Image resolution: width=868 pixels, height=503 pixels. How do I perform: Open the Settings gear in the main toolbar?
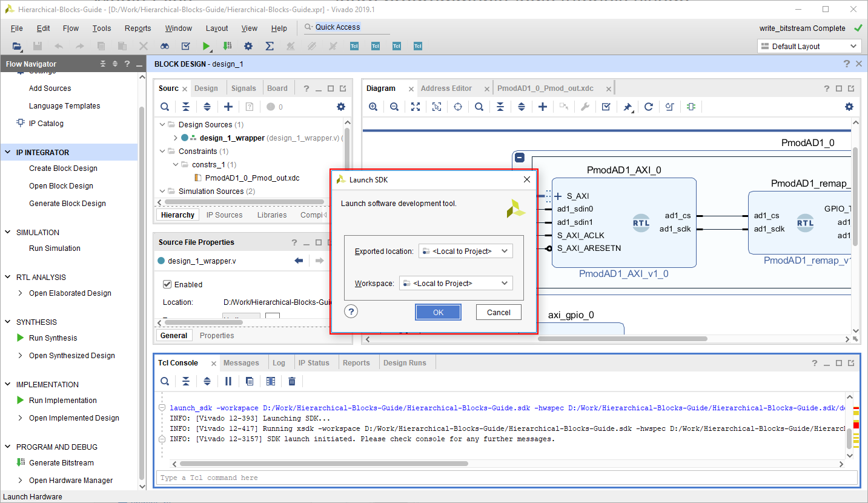tap(248, 46)
